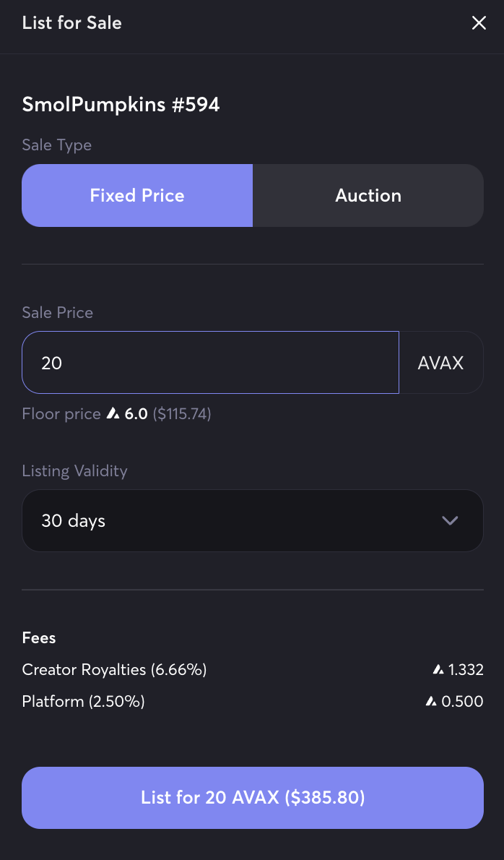Click the creator royalty amount 1.332
The width and height of the screenshot is (504, 860).
coord(466,671)
